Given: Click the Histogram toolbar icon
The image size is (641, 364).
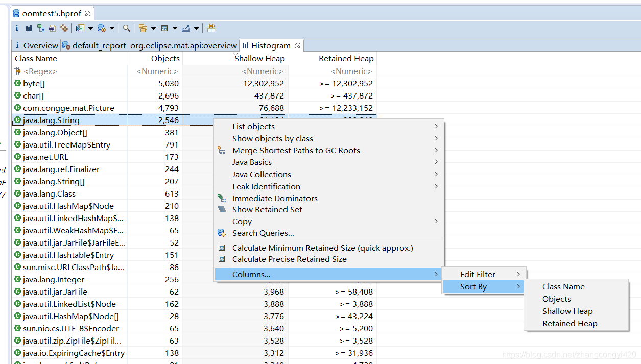Looking at the screenshot, I should (29, 28).
